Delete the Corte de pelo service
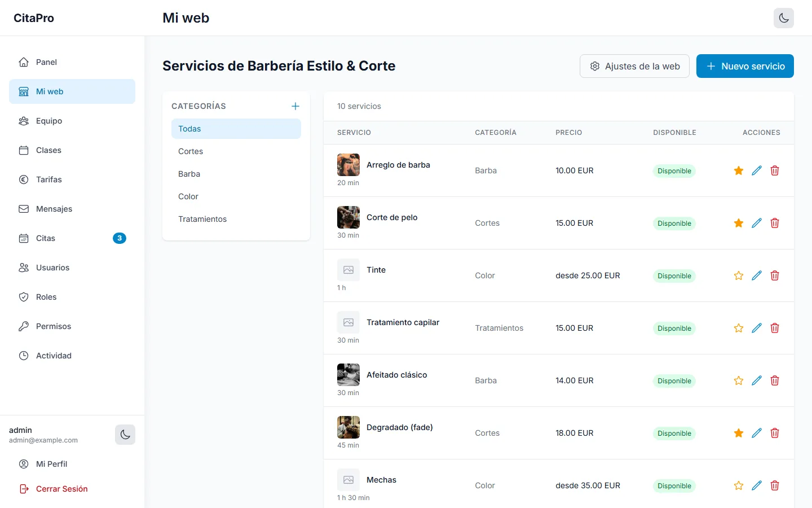Image resolution: width=812 pixels, height=508 pixels. coord(775,223)
